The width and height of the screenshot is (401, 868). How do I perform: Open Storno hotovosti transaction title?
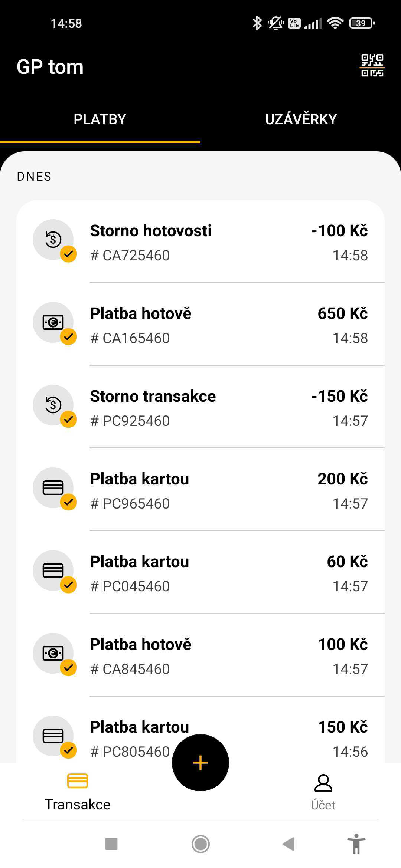click(151, 231)
